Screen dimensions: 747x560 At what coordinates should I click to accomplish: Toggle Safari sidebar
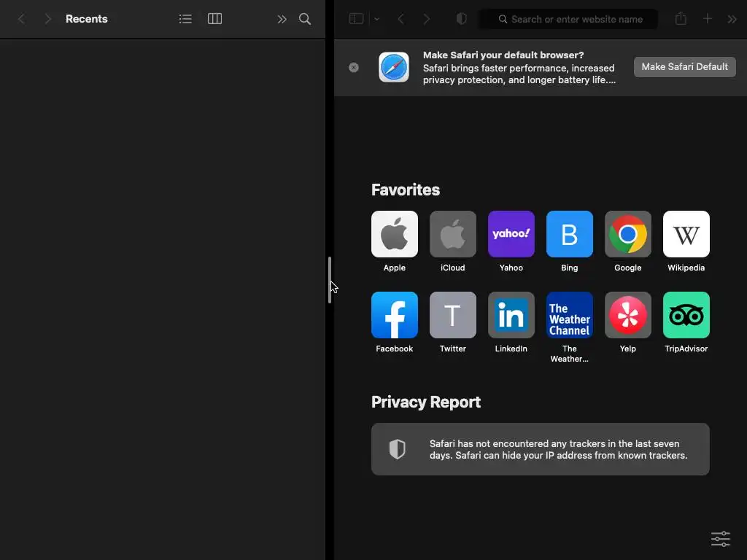click(x=356, y=19)
